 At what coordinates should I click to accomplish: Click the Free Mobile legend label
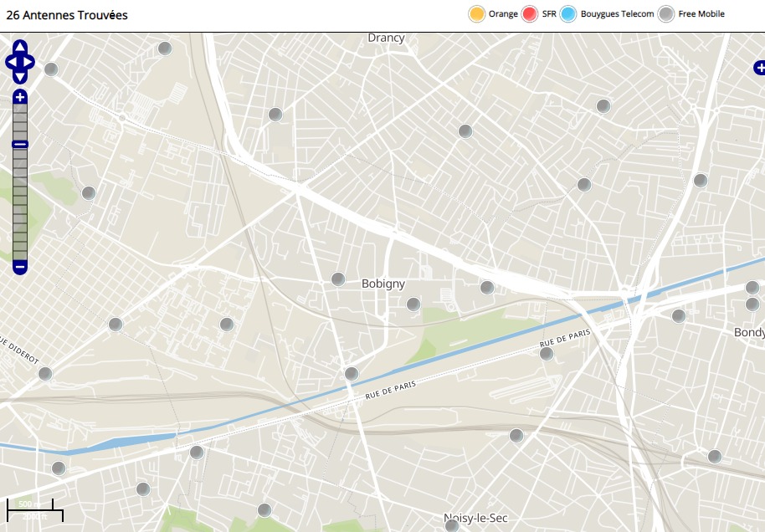701,14
